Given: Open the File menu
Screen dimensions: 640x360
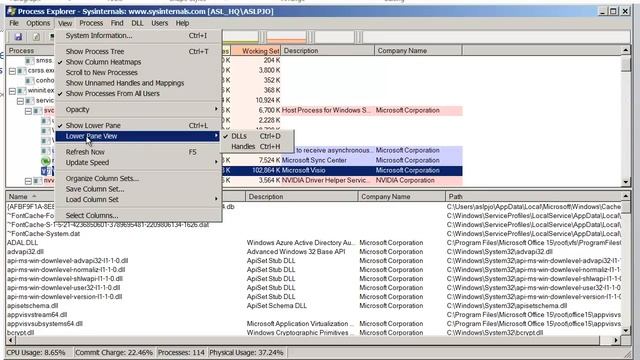Looking at the screenshot, I should point(14,23).
